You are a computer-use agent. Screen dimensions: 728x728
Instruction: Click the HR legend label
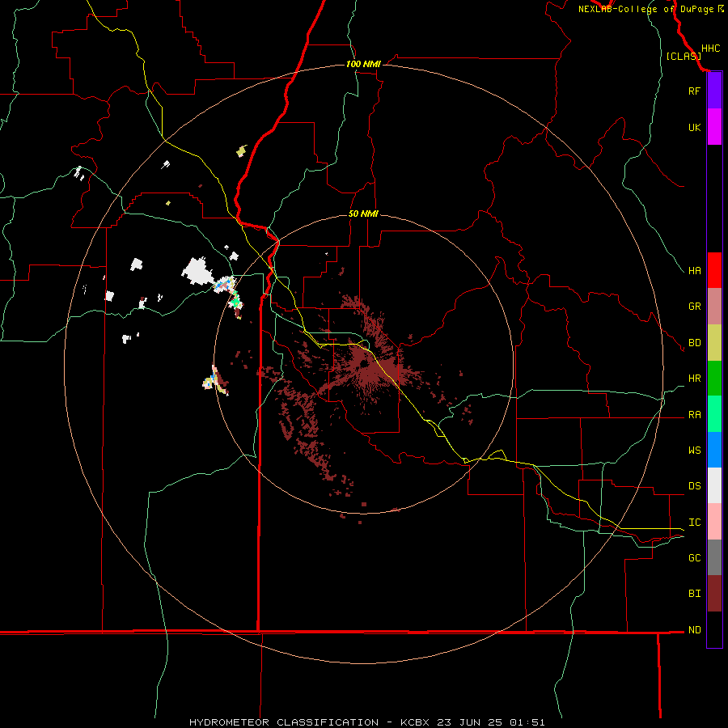coord(694,379)
